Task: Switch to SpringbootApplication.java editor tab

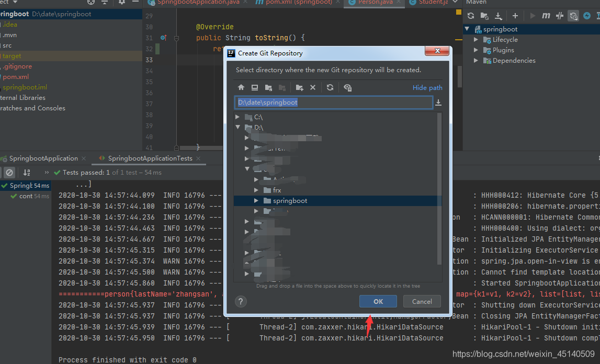Action: (x=198, y=2)
